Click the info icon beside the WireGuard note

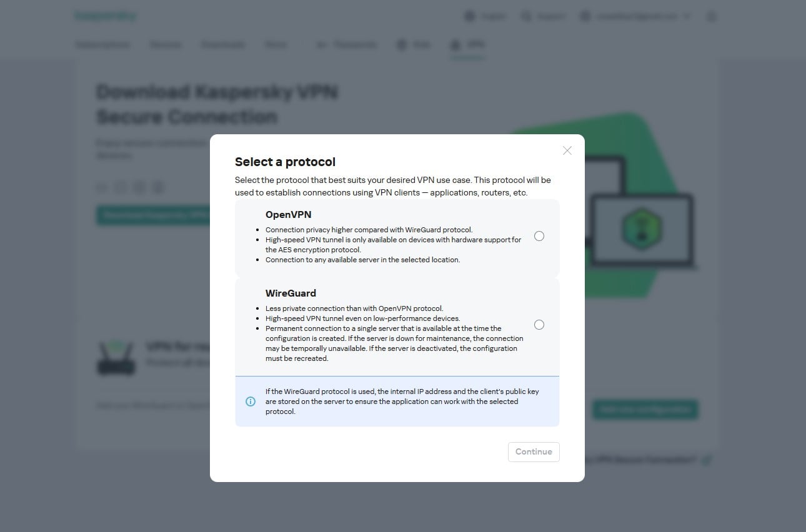[251, 401]
